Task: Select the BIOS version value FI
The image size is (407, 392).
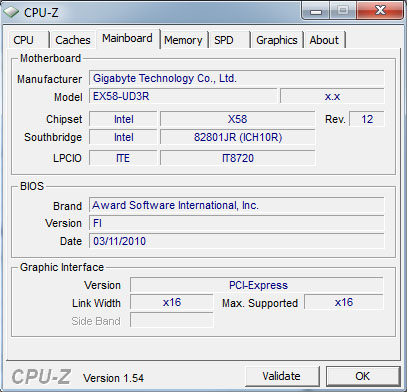Action: (x=237, y=223)
